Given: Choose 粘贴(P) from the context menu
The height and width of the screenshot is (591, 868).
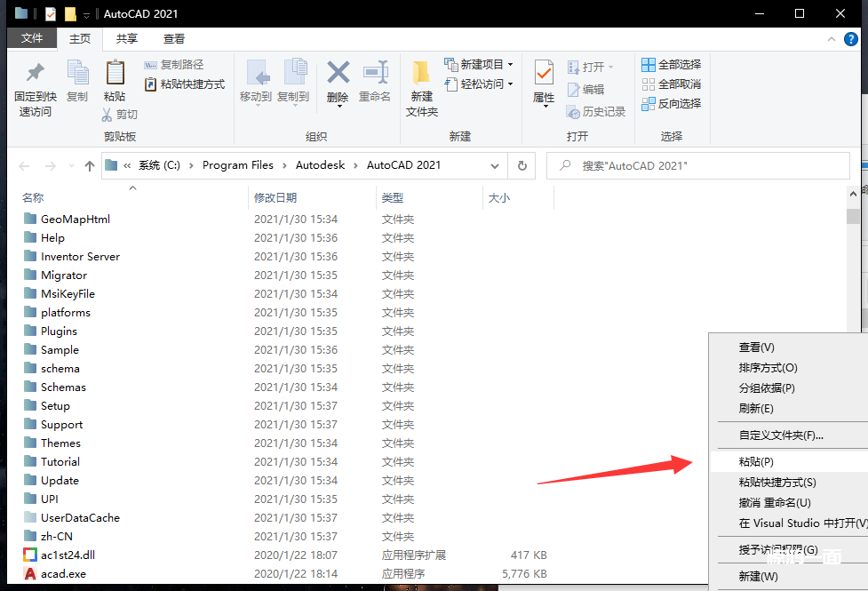Looking at the screenshot, I should [x=756, y=462].
